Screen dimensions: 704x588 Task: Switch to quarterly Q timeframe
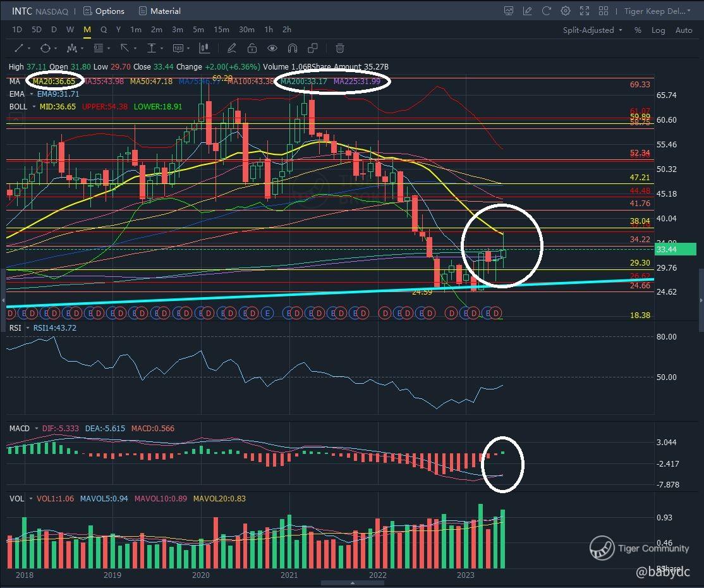coord(104,30)
